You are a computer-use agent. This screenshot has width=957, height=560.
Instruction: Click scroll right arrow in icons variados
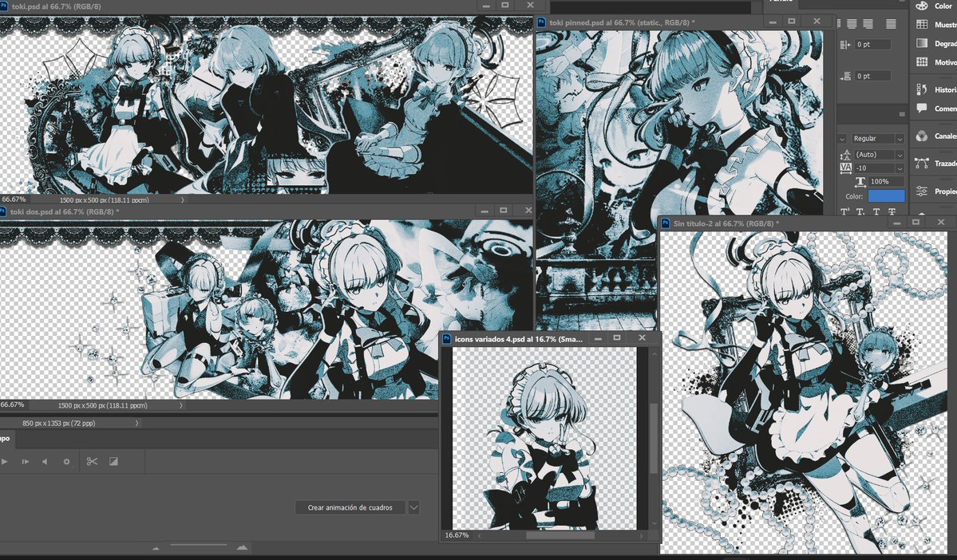pos(641,535)
